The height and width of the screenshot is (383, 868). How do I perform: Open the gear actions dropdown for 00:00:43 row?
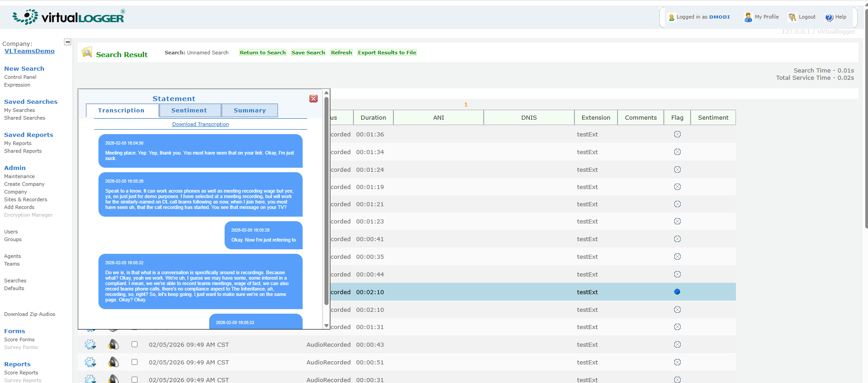tap(90, 344)
